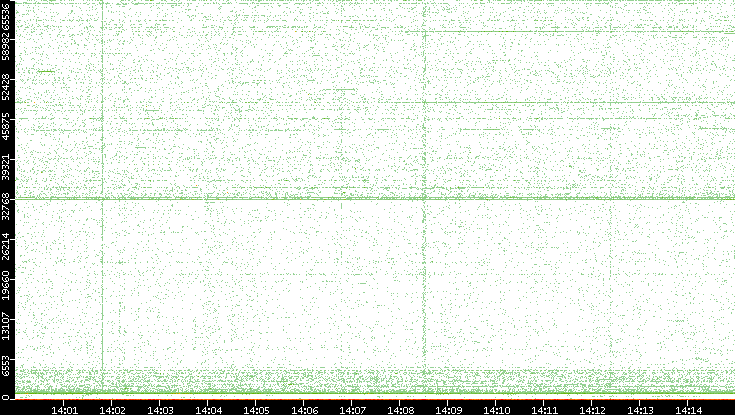Click the 14:13 time axis label
Image resolution: width=735 pixels, height=415 pixels.
click(640, 410)
